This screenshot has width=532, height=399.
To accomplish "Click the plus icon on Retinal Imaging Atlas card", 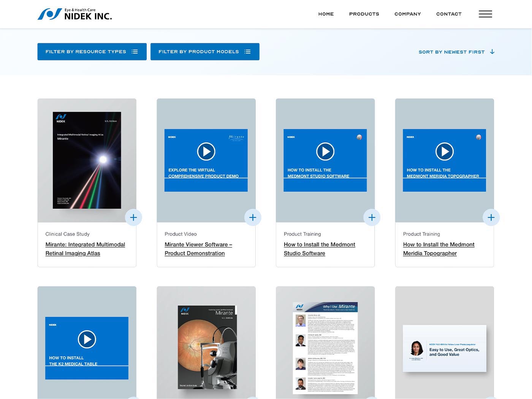I will (x=133, y=217).
